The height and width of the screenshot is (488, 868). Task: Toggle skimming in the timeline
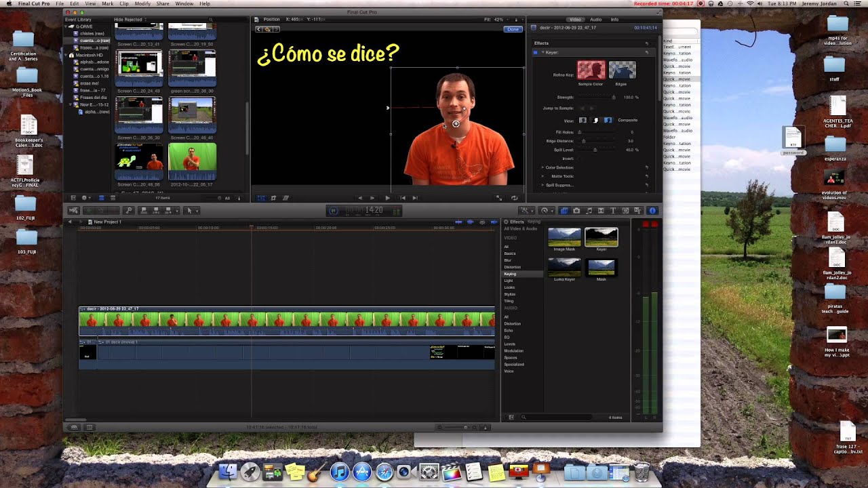(459, 222)
